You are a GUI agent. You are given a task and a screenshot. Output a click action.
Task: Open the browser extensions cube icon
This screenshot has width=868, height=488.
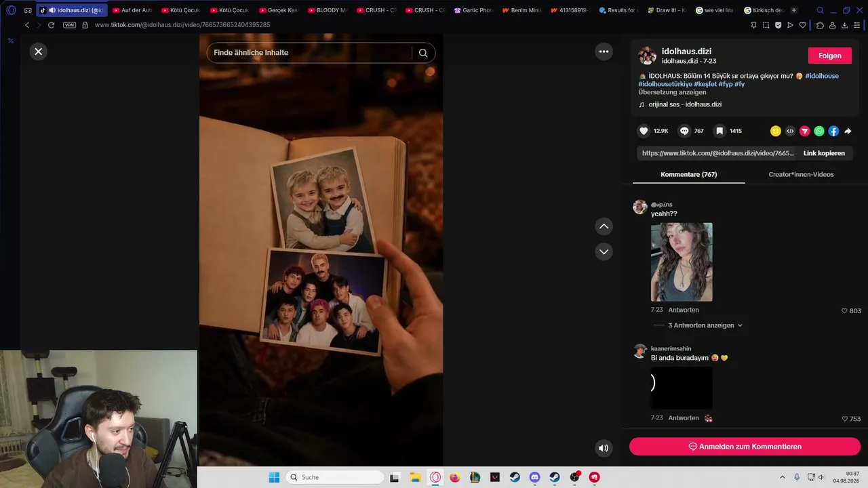click(820, 25)
